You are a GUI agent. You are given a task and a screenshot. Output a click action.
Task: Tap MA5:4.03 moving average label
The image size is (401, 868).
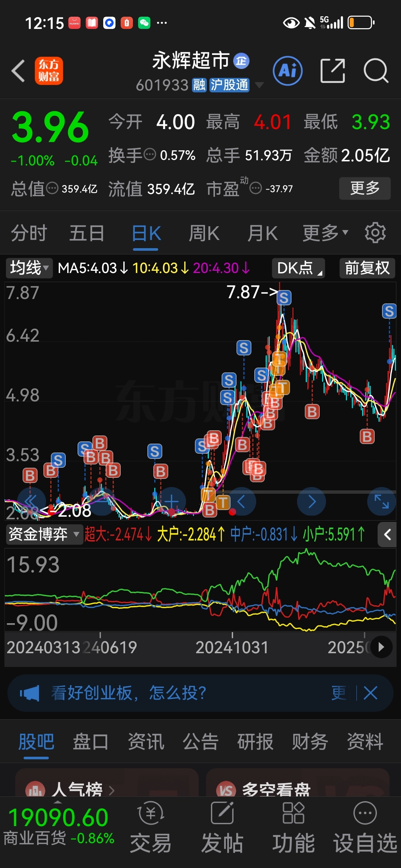[93, 268]
